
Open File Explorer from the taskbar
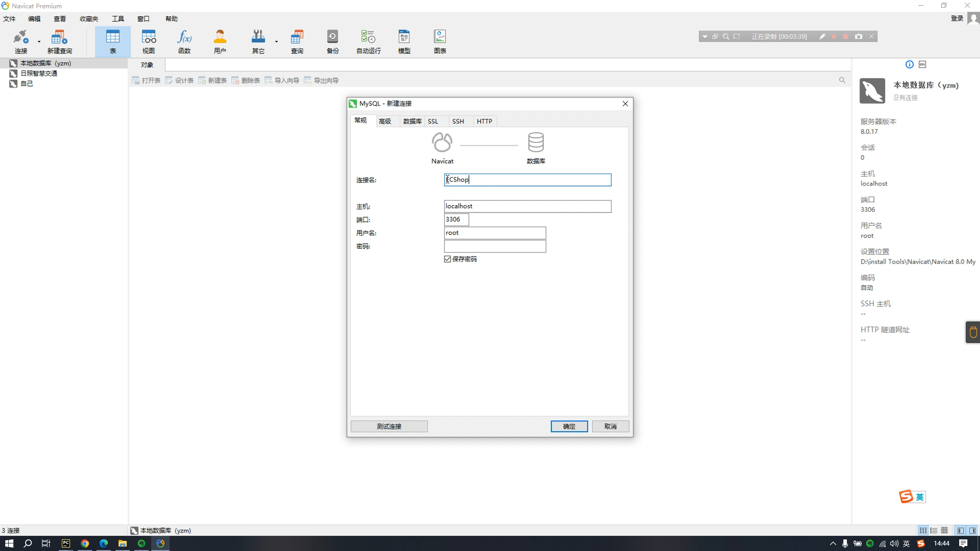click(122, 543)
